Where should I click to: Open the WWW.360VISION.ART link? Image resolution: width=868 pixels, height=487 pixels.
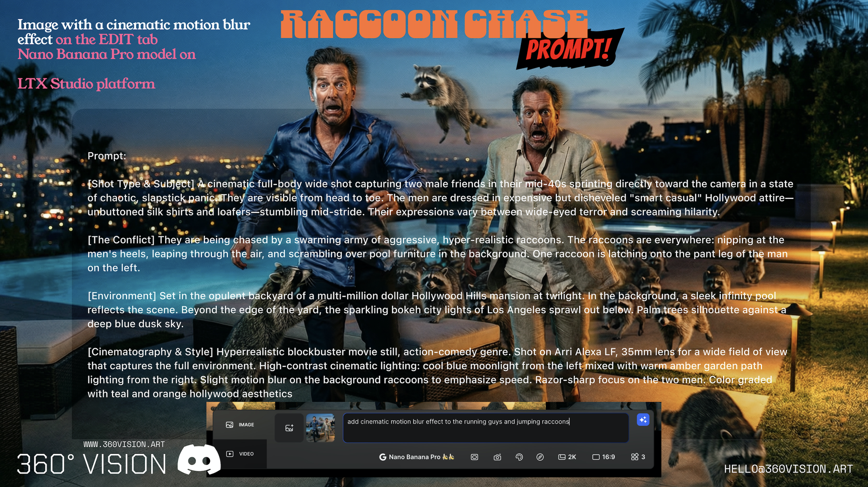coord(124,444)
